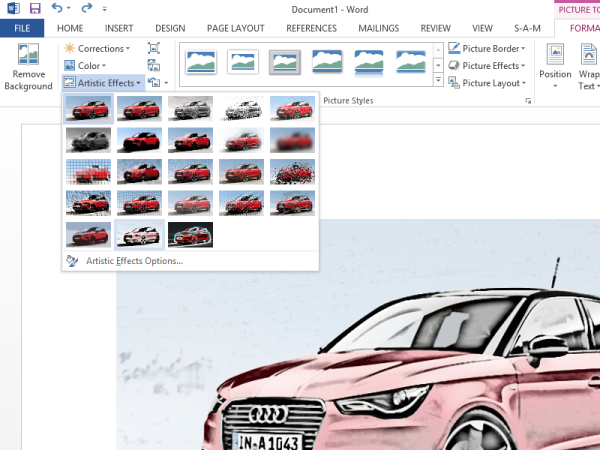The image size is (600, 450).
Task: Open the FILE tab
Action: click(22, 28)
